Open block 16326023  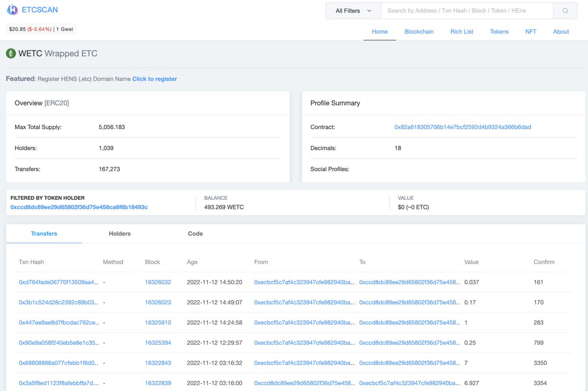point(158,302)
